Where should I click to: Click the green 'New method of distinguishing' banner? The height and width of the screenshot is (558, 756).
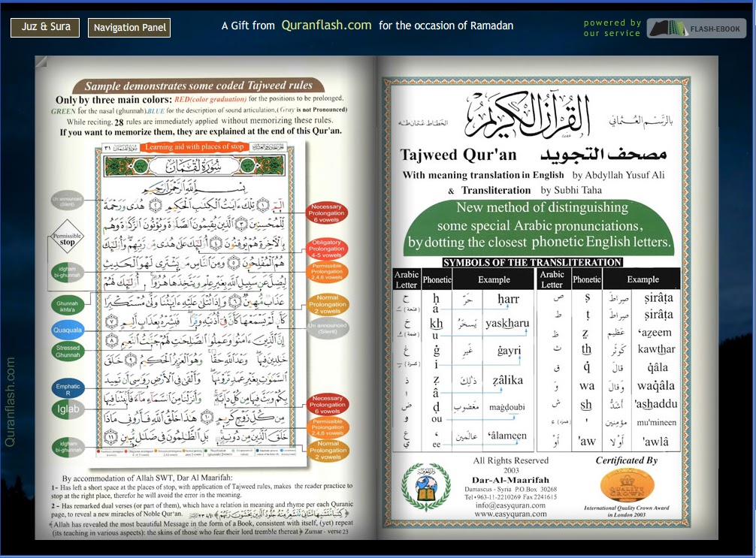pyautogui.click(x=539, y=227)
